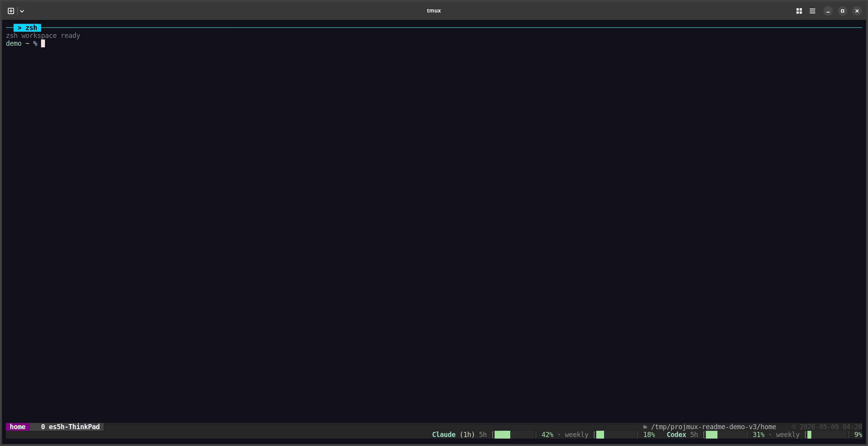The width and height of the screenshot is (868, 446).
Task: Click the Codex 31% value
Action: [x=759, y=435]
